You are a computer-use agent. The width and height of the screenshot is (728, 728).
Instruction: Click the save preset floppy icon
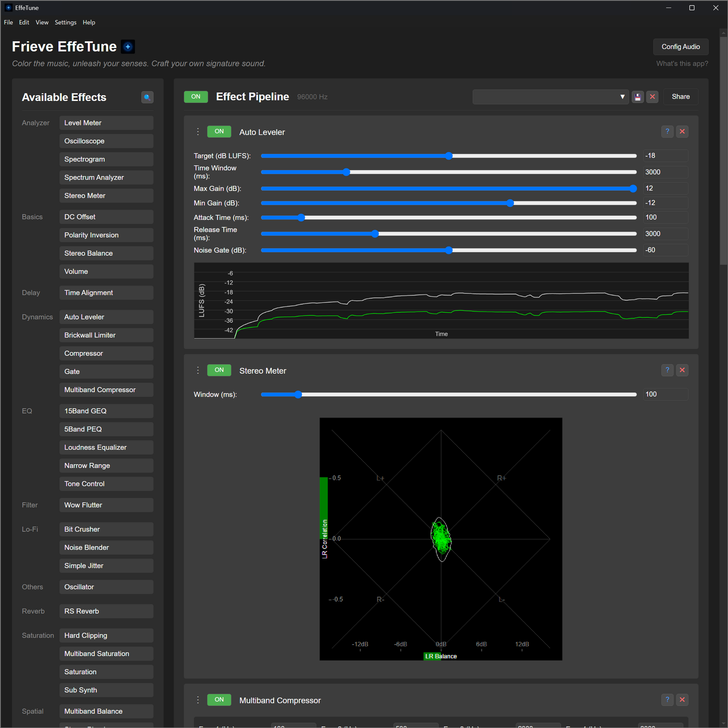pos(638,97)
